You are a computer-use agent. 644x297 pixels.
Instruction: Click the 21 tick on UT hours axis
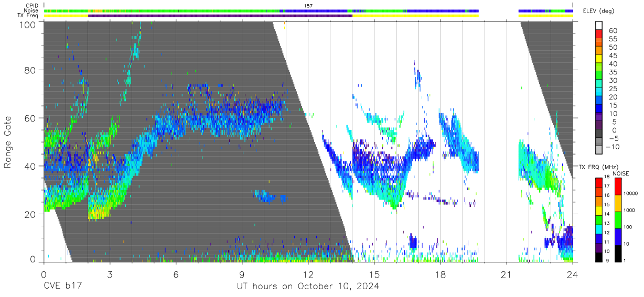click(x=506, y=274)
